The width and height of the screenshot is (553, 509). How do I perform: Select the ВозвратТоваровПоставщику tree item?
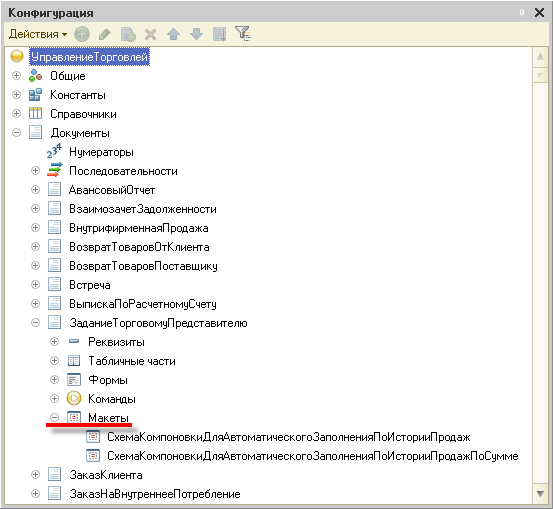tap(143, 266)
